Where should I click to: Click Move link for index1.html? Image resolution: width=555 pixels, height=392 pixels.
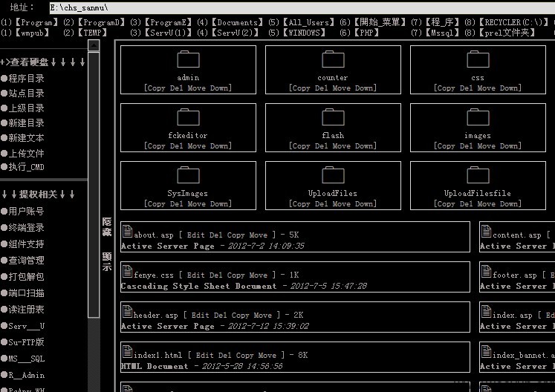[267, 355]
